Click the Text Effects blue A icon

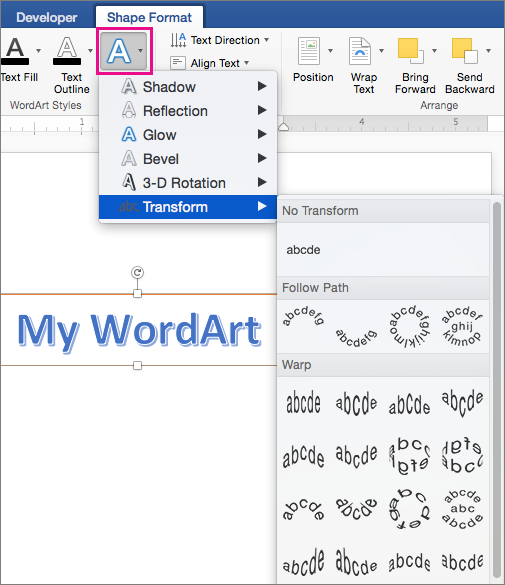coord(119,51)
